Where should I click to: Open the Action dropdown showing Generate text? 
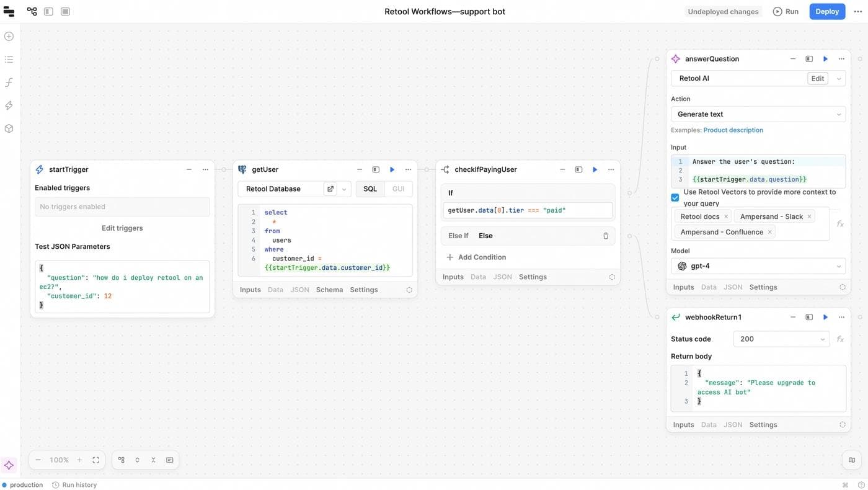(x=758, y=114)
